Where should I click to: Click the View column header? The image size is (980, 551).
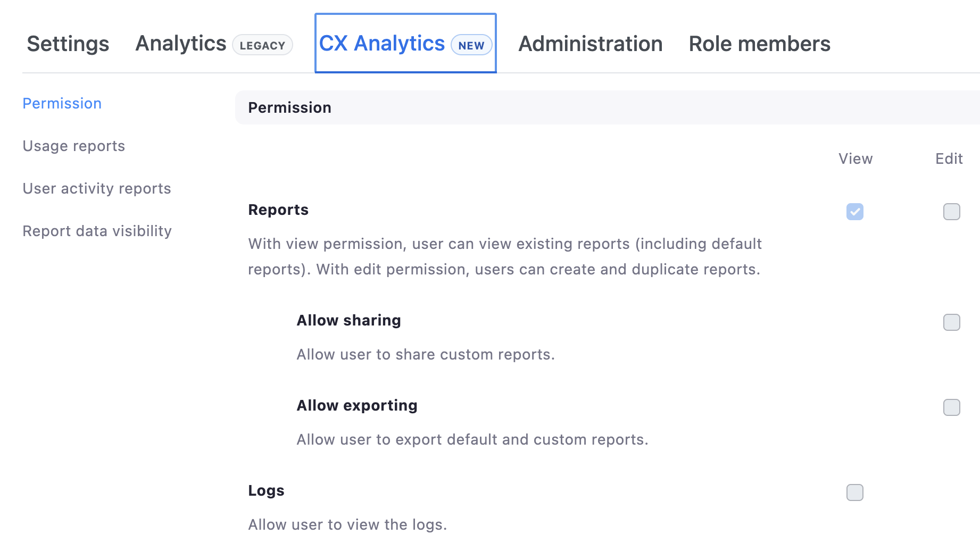coord(855,158)
